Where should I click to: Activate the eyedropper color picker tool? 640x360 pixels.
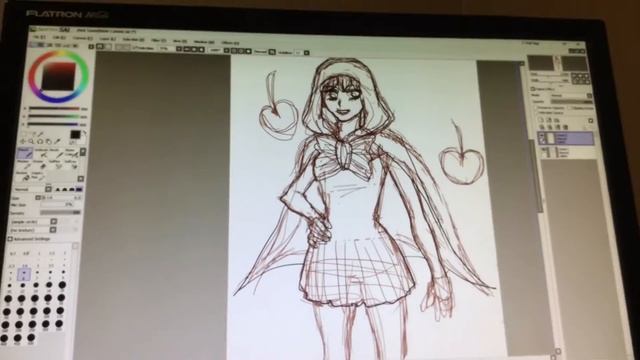[x=57, y=142]
